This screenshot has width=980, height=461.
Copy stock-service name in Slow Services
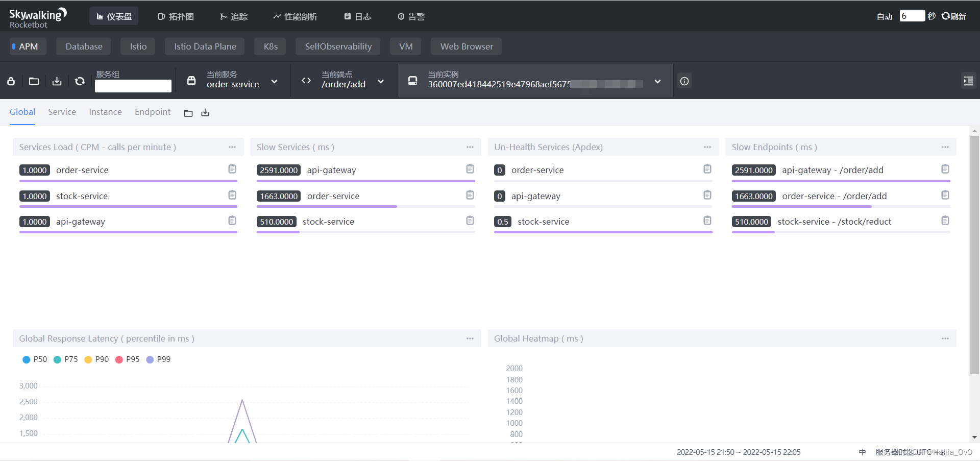(x=470, y=221)
